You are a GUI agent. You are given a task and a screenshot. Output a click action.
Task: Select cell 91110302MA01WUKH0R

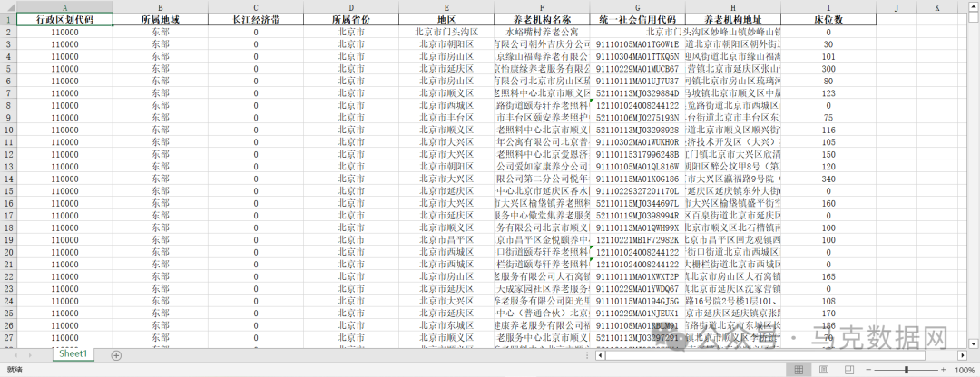pos(638,141)
